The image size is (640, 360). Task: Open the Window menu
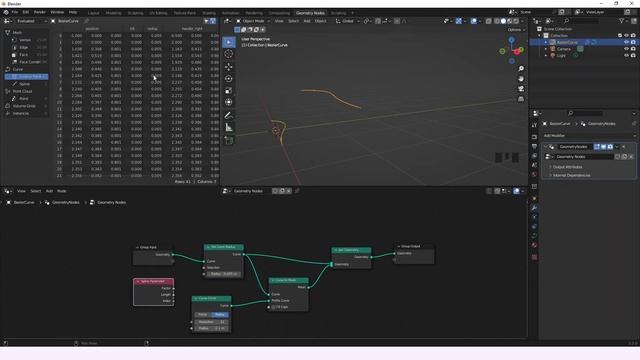tap(57, 12)
